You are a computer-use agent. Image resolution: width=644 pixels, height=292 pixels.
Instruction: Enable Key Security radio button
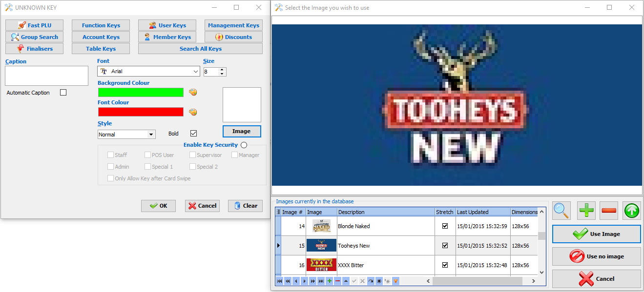(244, 145)
